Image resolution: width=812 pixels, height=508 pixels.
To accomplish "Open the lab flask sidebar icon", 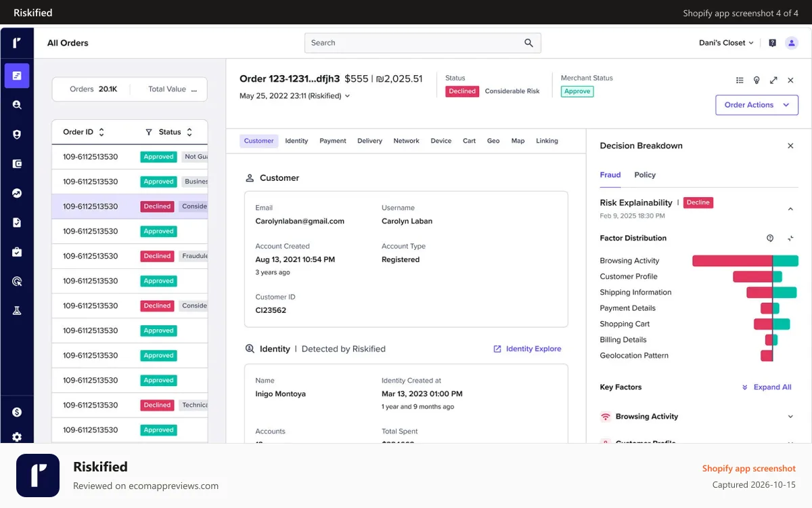I will tap(17, 310).
